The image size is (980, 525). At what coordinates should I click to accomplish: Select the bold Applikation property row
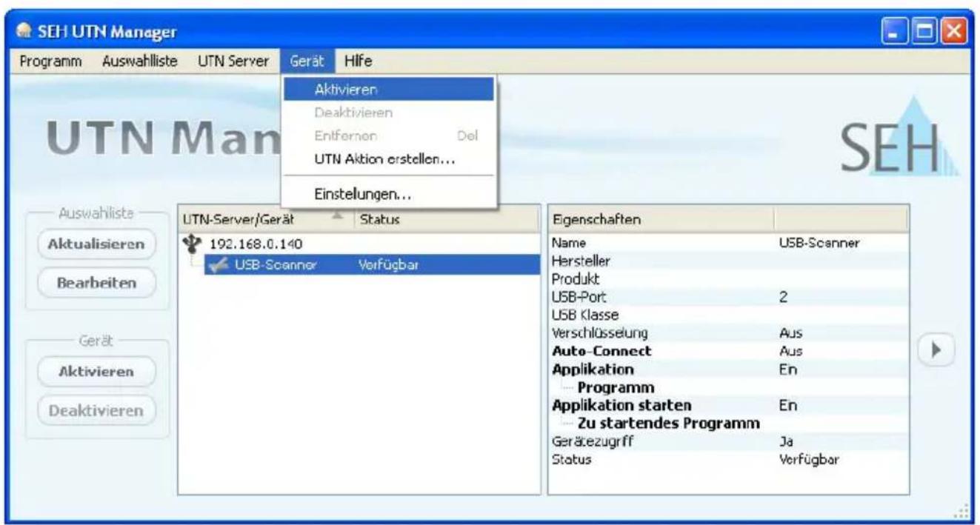(728, 369)
